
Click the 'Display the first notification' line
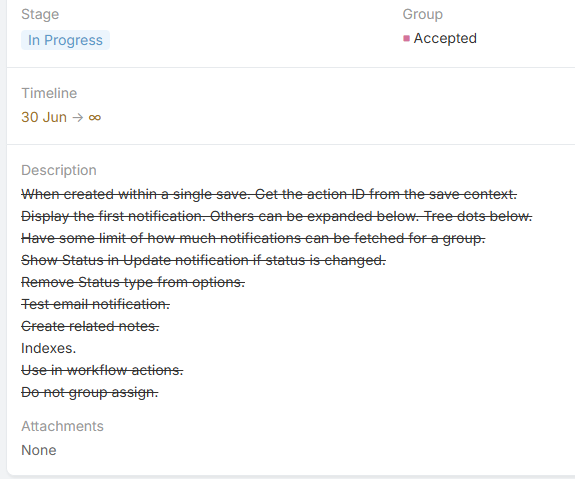(276, 216)
